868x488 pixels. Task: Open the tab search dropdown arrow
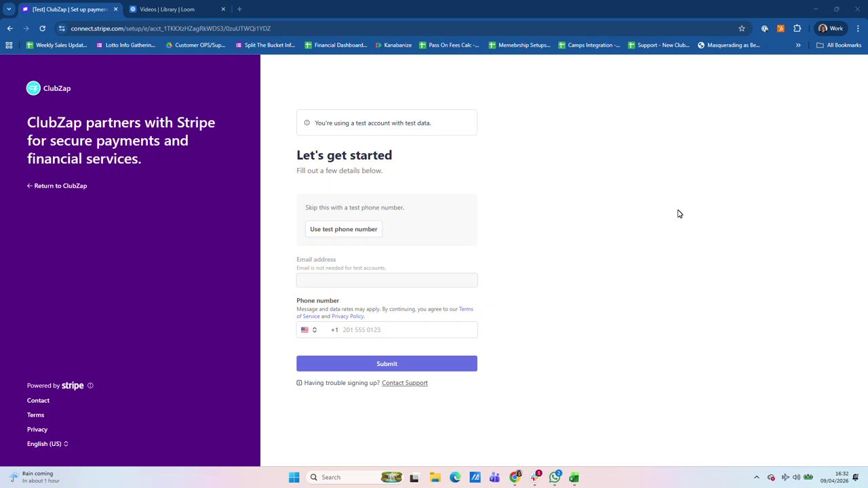tap(9, 9)
